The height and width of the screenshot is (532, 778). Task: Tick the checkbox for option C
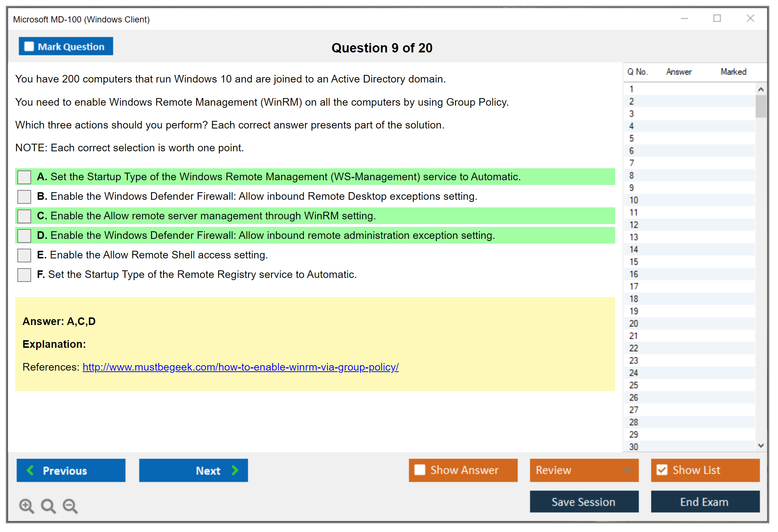(24, 216)
